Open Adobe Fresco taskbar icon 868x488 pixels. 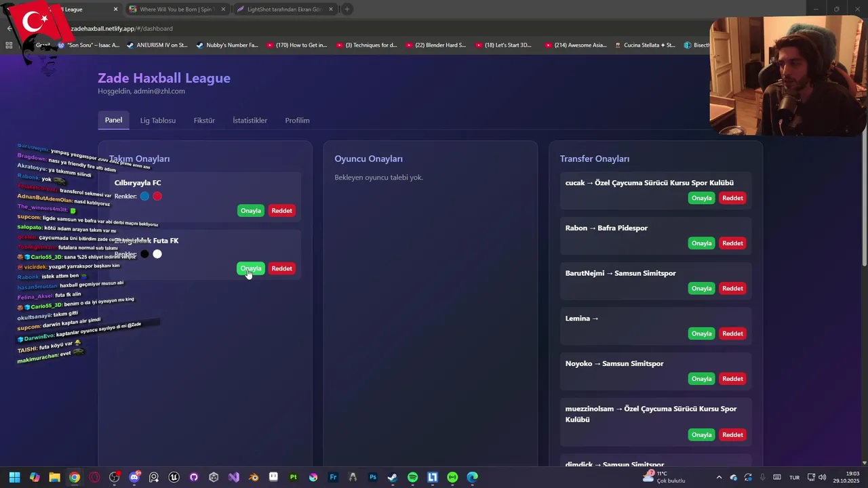(333, 477)
